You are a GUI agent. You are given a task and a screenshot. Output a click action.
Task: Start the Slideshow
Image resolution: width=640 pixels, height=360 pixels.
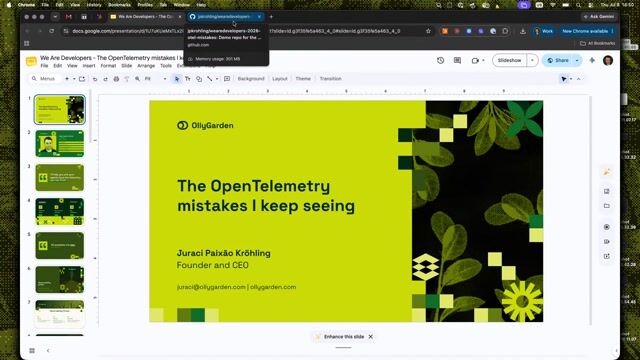(509, 60)
